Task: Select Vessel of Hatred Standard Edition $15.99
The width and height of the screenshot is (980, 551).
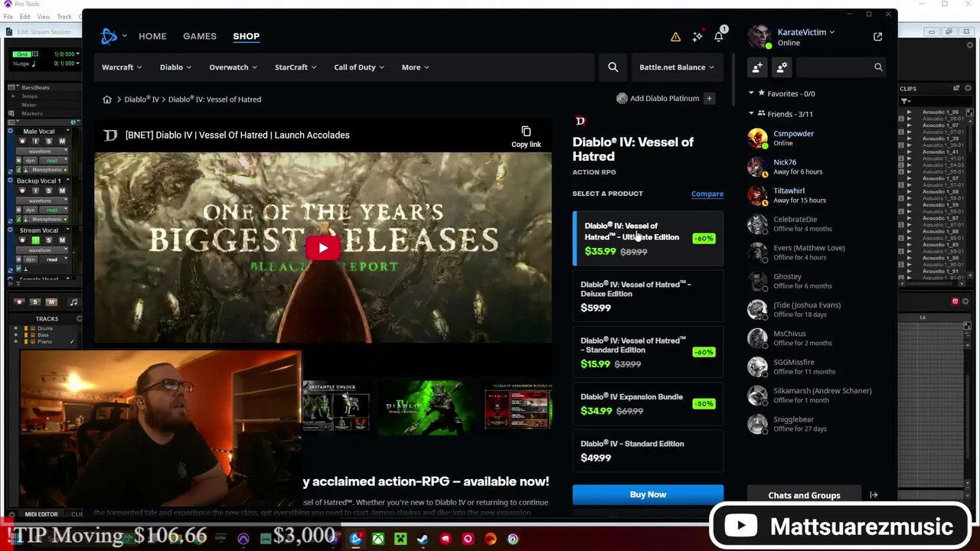Action: (648, 353)
